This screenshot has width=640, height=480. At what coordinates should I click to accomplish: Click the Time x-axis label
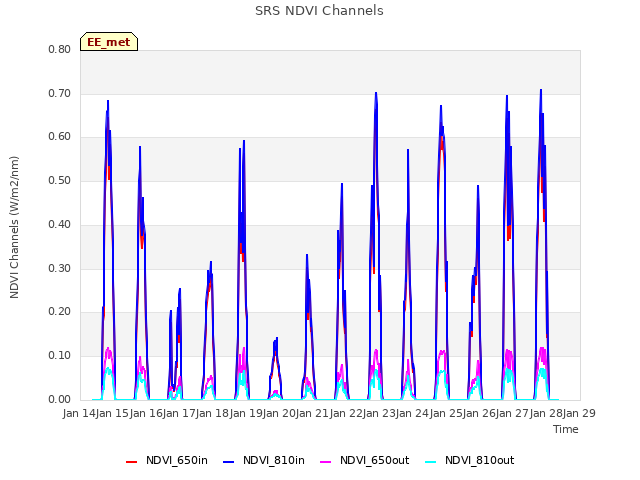566,429
